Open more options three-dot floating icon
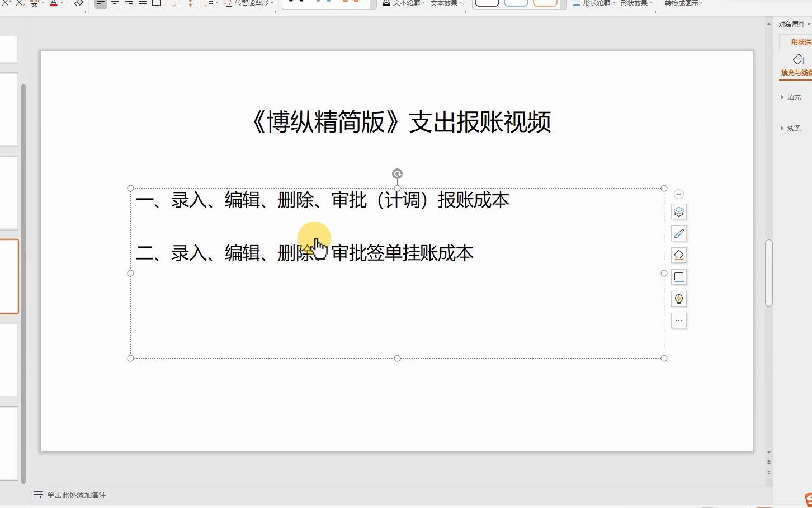812x508 pixels. (679, 321)
